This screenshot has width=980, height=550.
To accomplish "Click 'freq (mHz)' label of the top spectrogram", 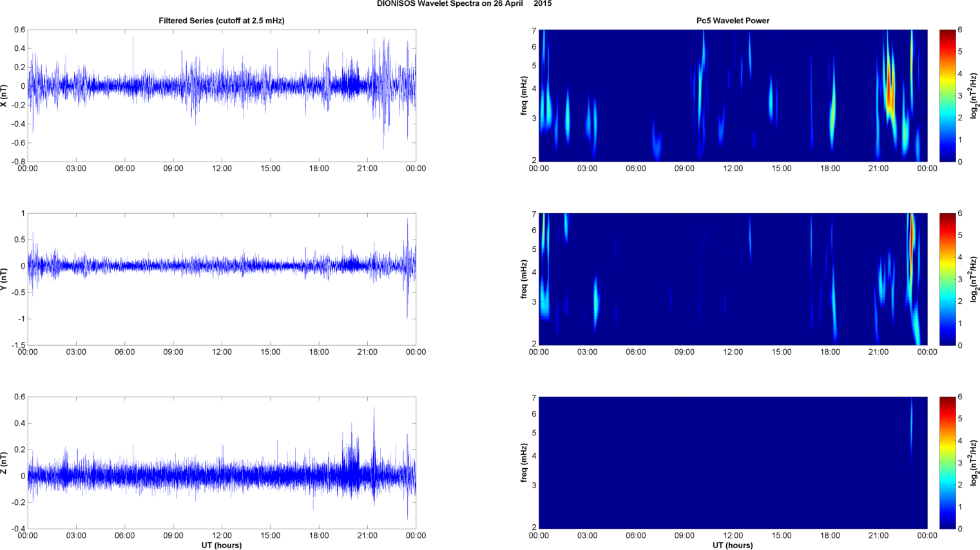I will pos(524,95).
